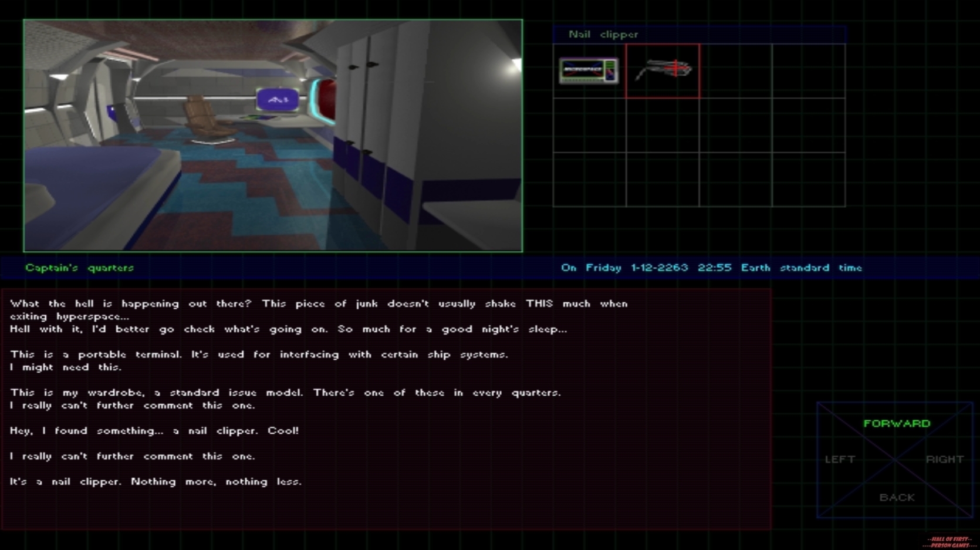The image size is (980, 550).
Task: Click the red targeting crosshair on the nail clipper
Action: (676, 68)
